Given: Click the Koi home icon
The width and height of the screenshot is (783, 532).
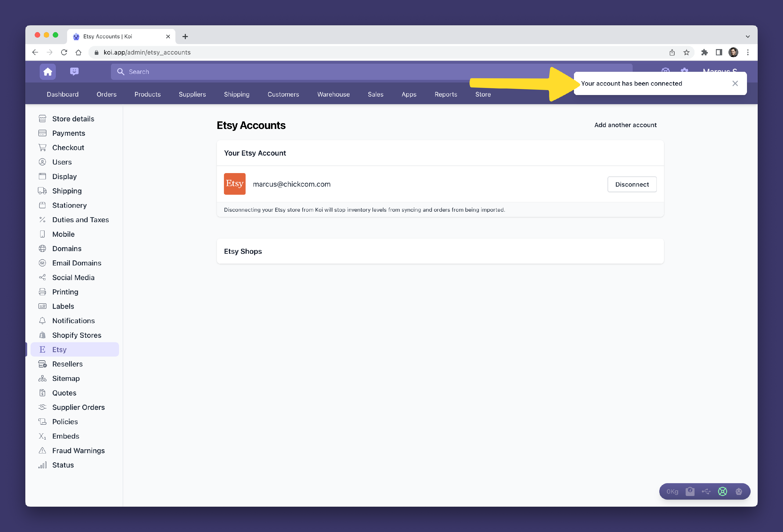Looking at the screenshot, I should point(48,72).
